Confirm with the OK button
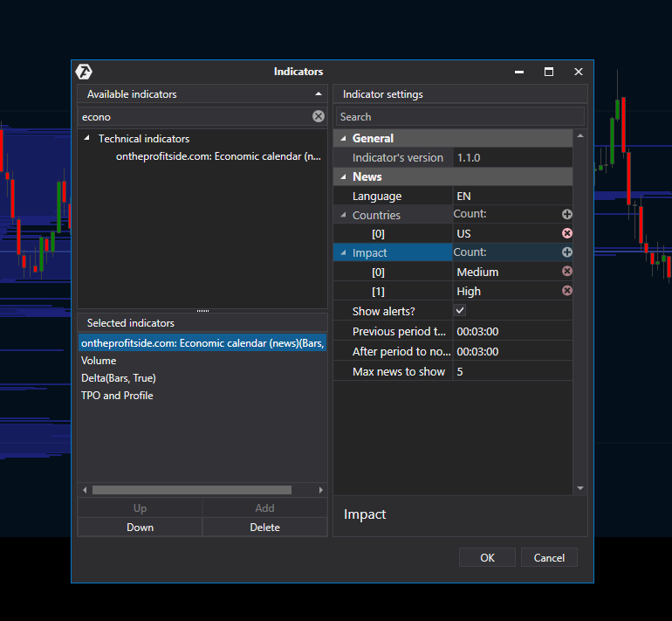672x621 pixels. click(x=487, y=557)
